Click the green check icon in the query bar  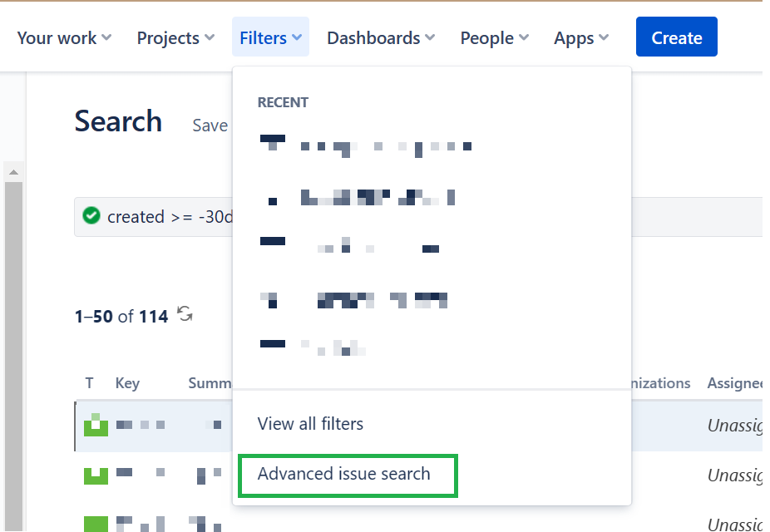[91, 216]
